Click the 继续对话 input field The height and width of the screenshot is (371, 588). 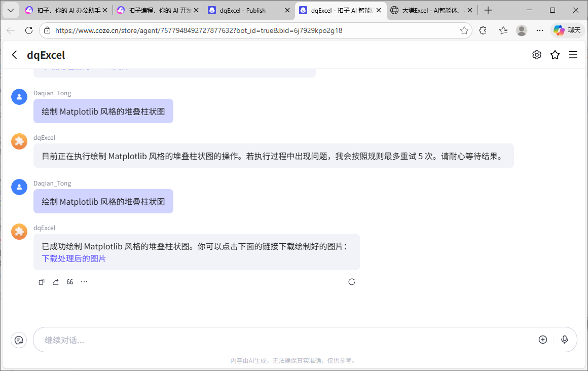(203, 340)
